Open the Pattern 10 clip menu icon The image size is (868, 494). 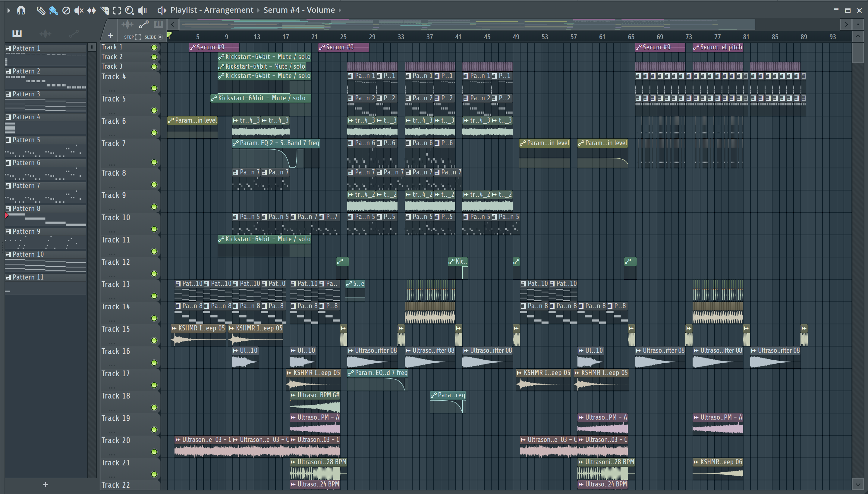click(x=8, y=255)
